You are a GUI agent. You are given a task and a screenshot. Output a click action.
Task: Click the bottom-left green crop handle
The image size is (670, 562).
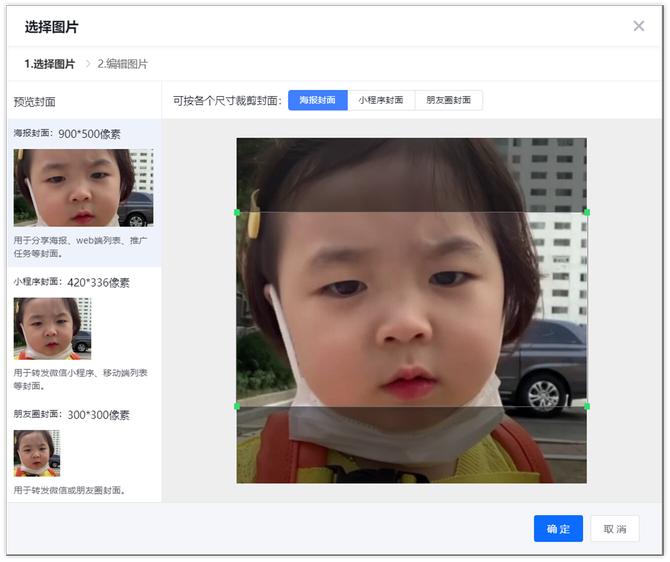[237, 406]
